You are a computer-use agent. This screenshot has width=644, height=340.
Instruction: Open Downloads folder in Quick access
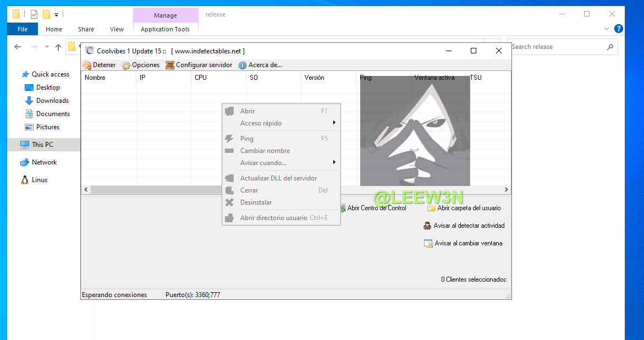pos(52,101)
